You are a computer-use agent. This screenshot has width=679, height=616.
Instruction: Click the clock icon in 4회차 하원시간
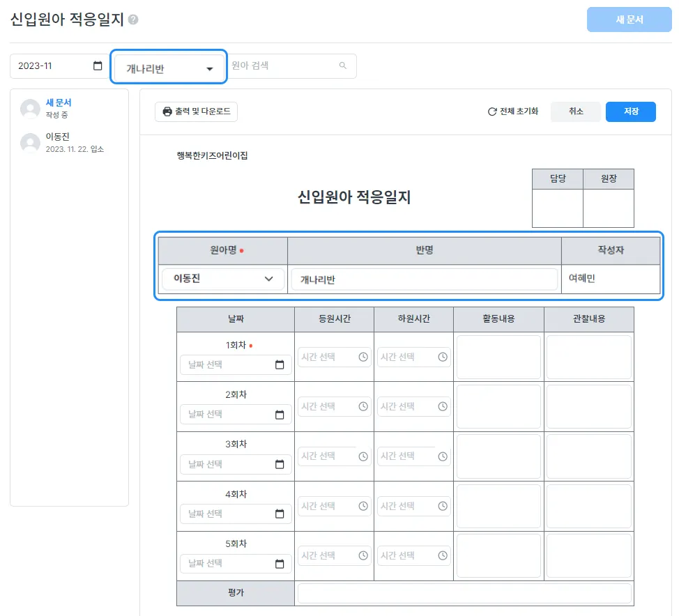pos(443,506)
